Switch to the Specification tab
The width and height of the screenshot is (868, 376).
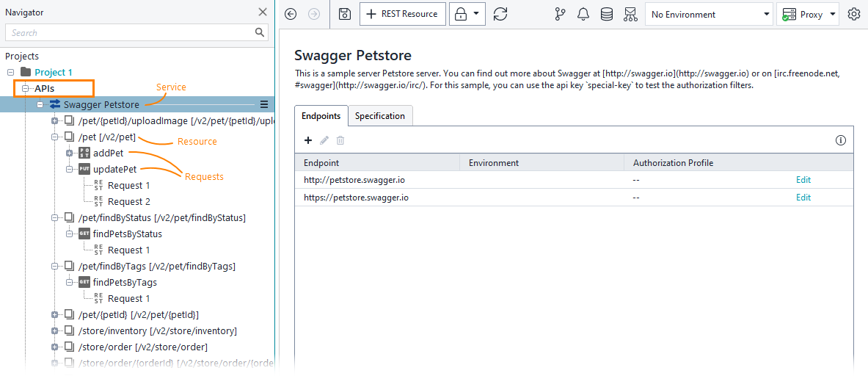click(380, 116)
